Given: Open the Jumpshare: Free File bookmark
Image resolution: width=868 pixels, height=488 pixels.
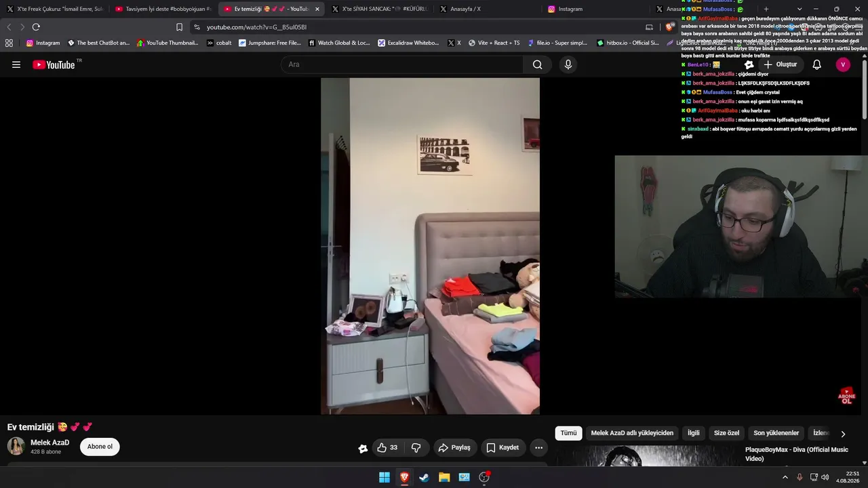Looking at the screenshot, I should (x=270, y=43).
